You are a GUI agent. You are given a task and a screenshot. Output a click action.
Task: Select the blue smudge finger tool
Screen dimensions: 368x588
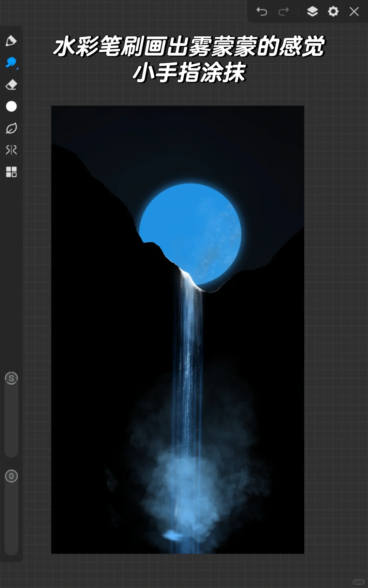[x=11, y=63]
